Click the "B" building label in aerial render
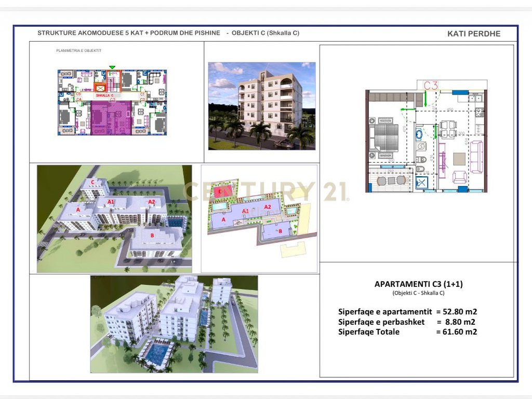 pos(152,235)
